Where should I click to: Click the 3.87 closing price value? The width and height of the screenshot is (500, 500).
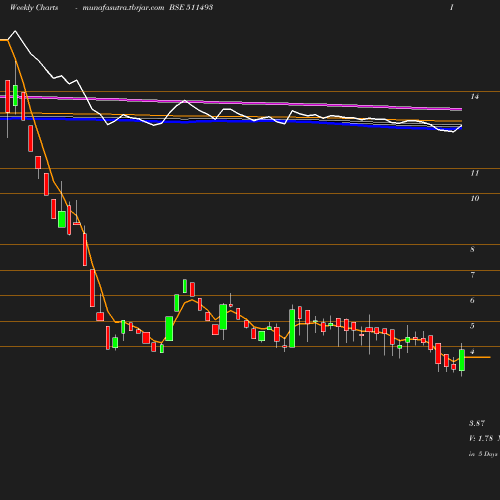tap(477, 423)
